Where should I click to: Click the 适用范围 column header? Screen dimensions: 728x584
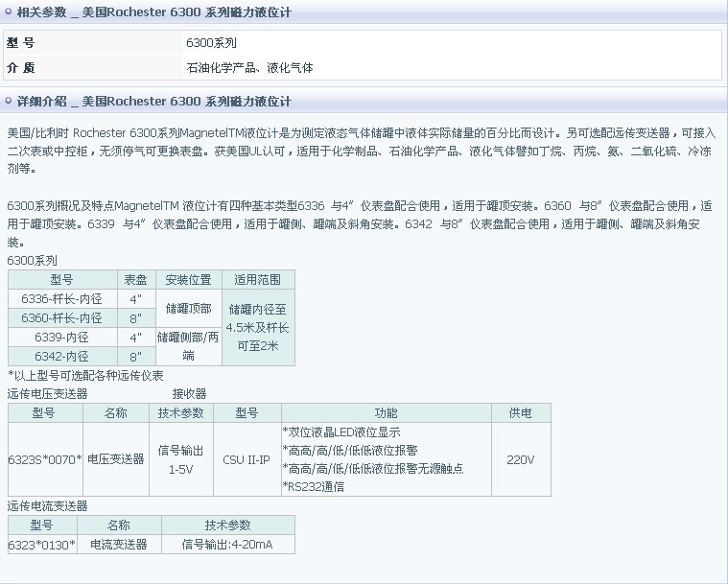(x=258, y=279)
